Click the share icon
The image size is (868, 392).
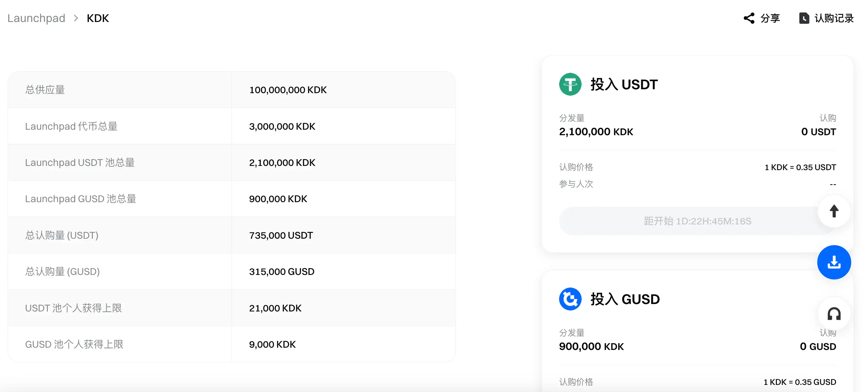coord(749,18)
